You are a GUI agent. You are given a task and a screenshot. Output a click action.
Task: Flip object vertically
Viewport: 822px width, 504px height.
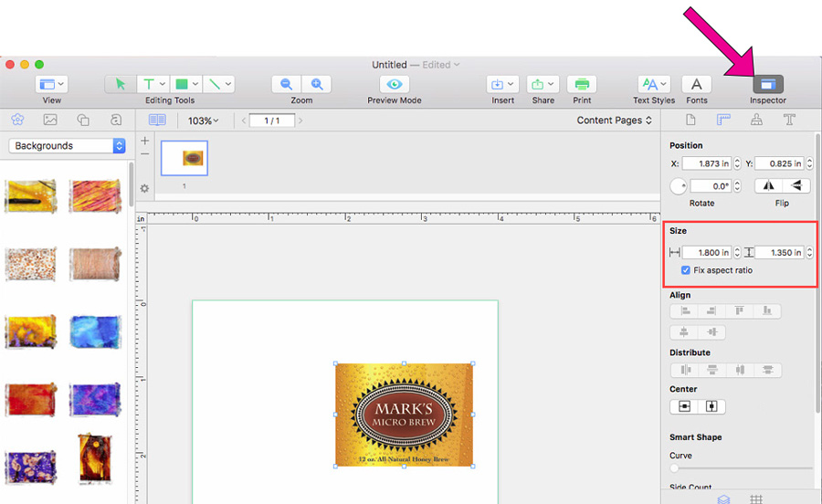796,185
